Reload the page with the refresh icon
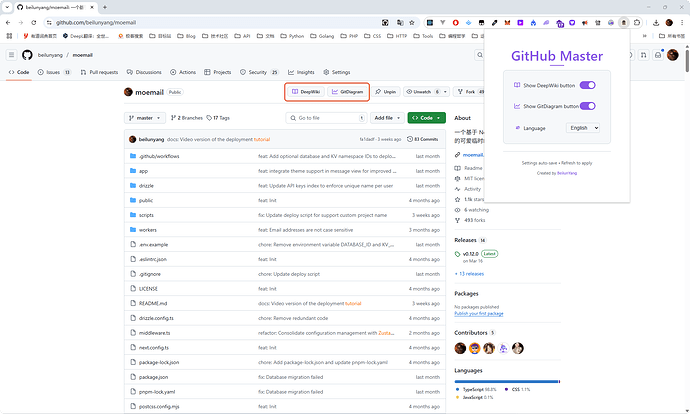 tap(34, 22)
